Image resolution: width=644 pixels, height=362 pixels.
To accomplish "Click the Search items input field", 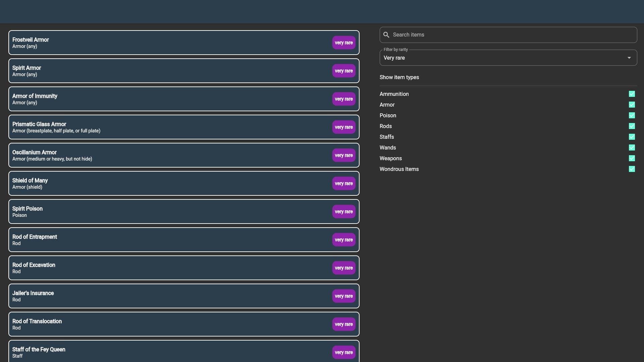I will click(x=513, y=35).
